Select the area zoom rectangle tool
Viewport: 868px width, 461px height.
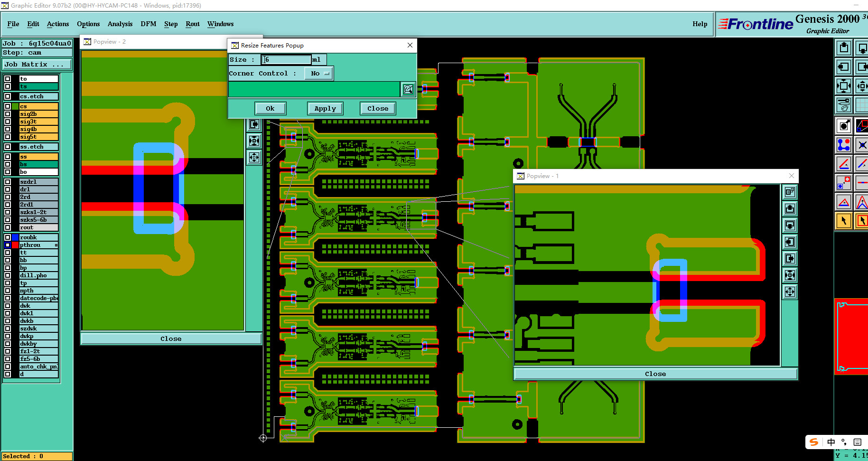tap(862, 126)
